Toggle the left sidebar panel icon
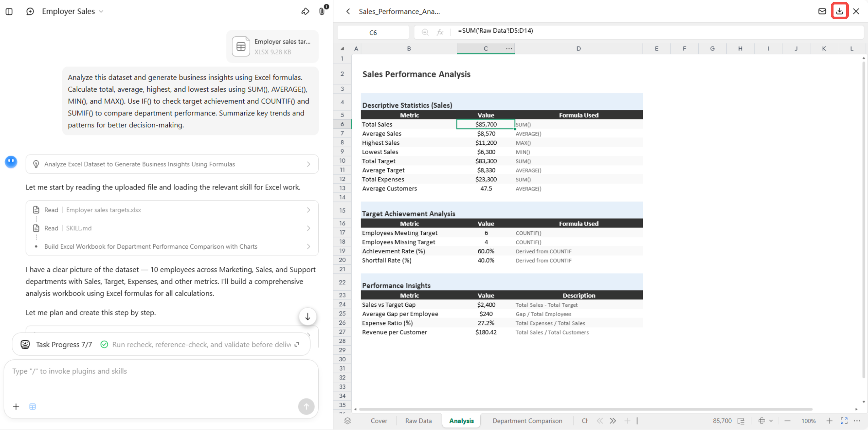The width and height of the screenshot is (868, 430). (9, 12)
